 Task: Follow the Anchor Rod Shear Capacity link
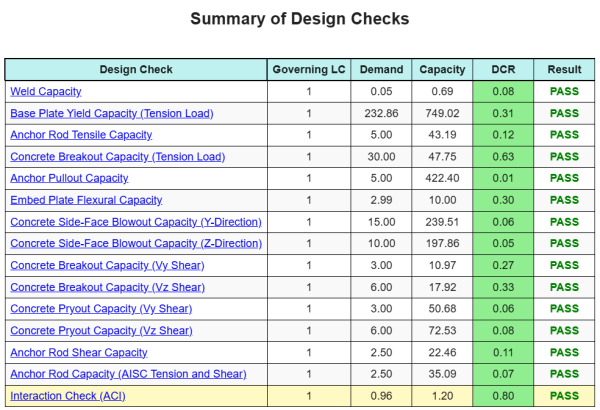pos(79,352)
